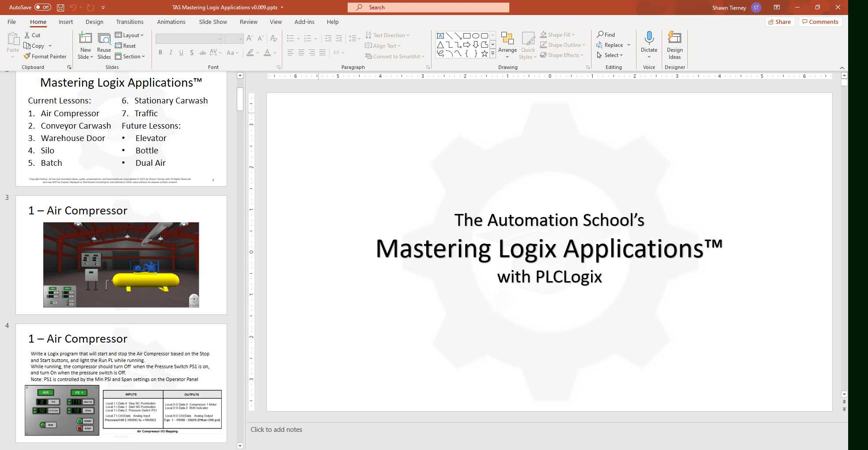Click the Ribbon Display Options icon
This screenshot has width=868, height=450.
click(x=777, y=8)
